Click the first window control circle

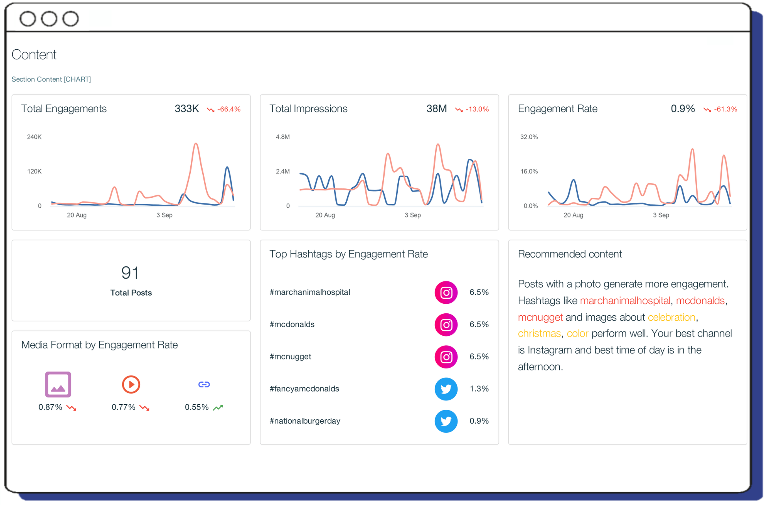28,19
